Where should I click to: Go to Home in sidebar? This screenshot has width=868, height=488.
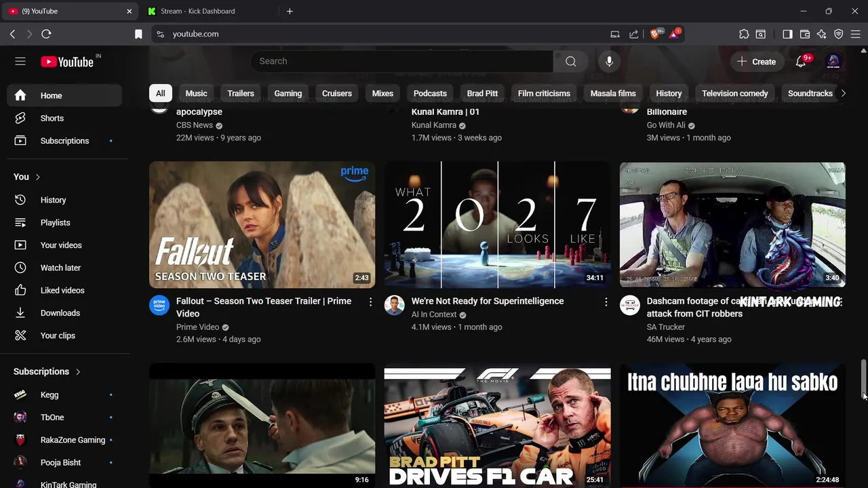[64, 96]
